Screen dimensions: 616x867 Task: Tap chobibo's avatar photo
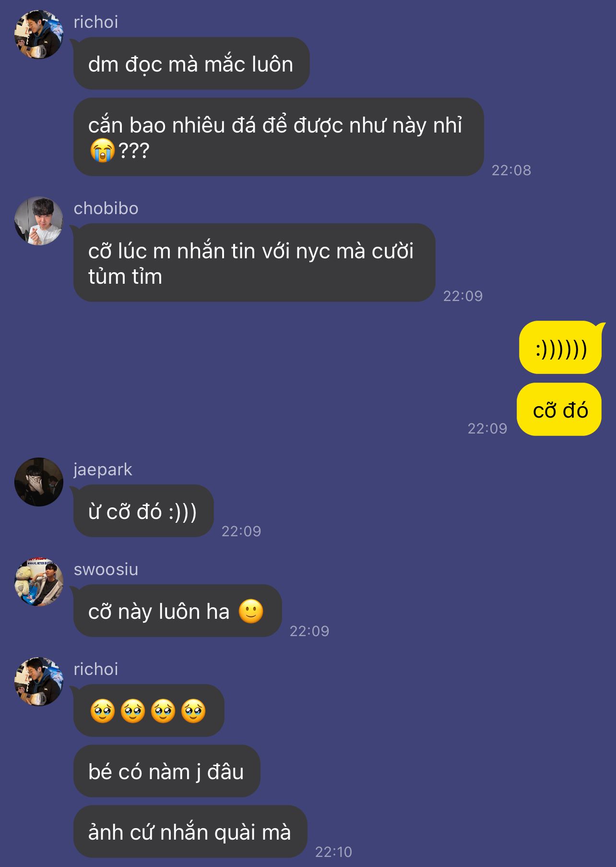click(x=39, y=221)
